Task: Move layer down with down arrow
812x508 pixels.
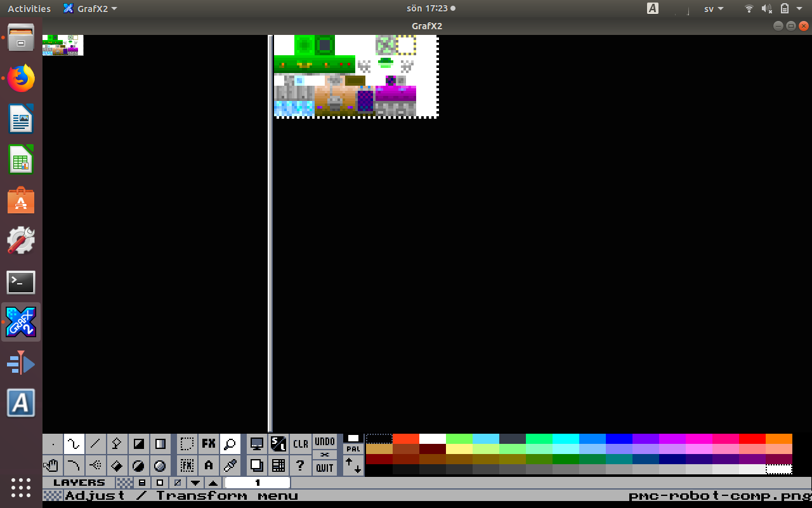Action: click(x=195, y=483)
